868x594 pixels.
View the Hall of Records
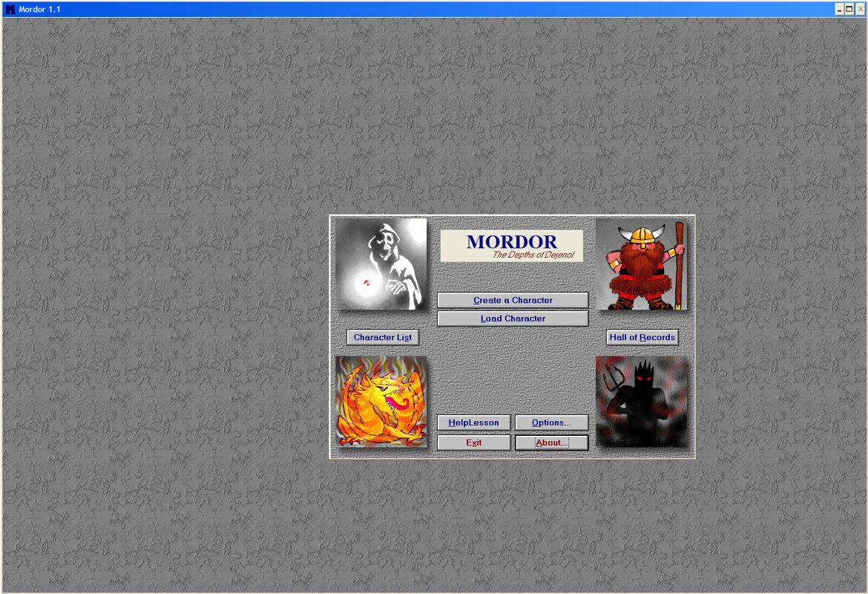click(x=642, y=337)
